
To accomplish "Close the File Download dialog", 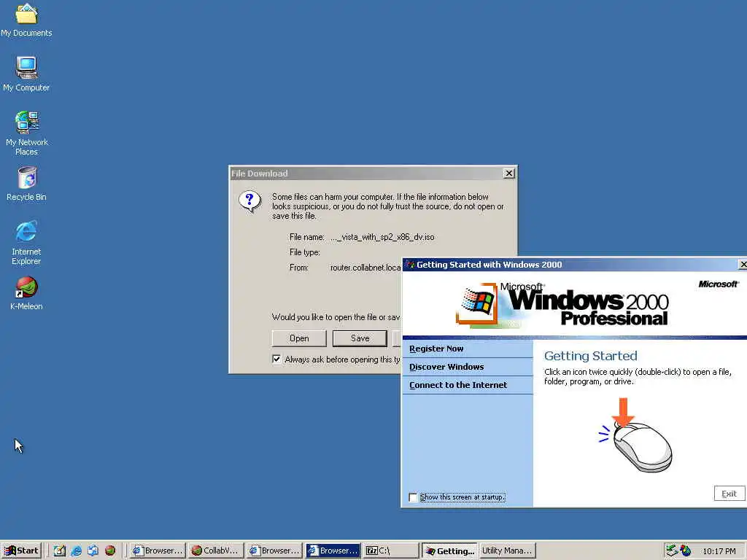I will tap(508, 174).
